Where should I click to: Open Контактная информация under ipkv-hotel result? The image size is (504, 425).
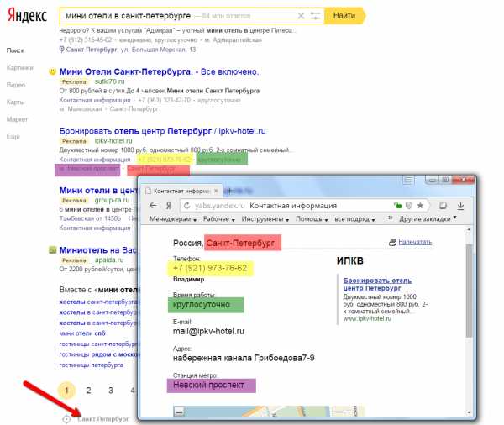click(95, 160)
